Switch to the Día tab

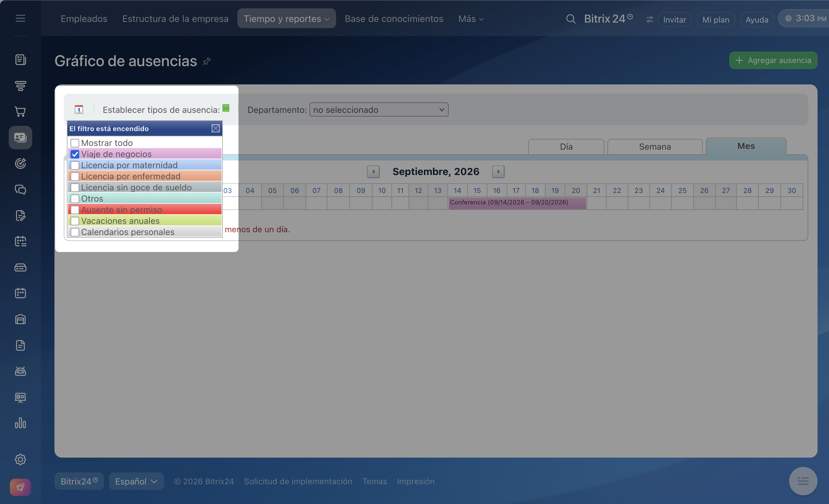566,147
